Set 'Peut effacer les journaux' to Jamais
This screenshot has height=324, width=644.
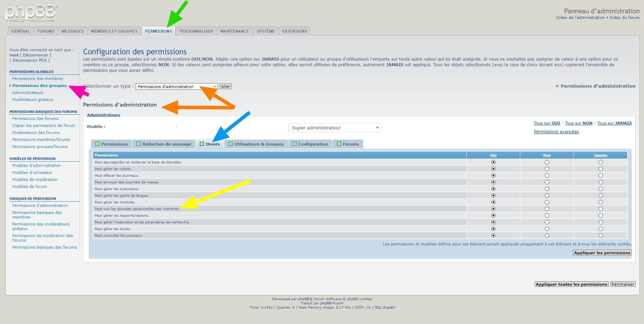[601, 176]
